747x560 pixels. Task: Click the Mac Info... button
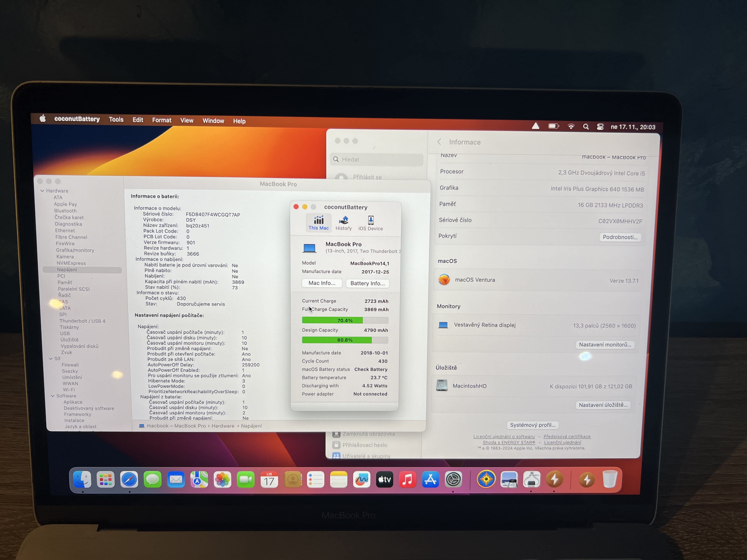coord(322,283)
